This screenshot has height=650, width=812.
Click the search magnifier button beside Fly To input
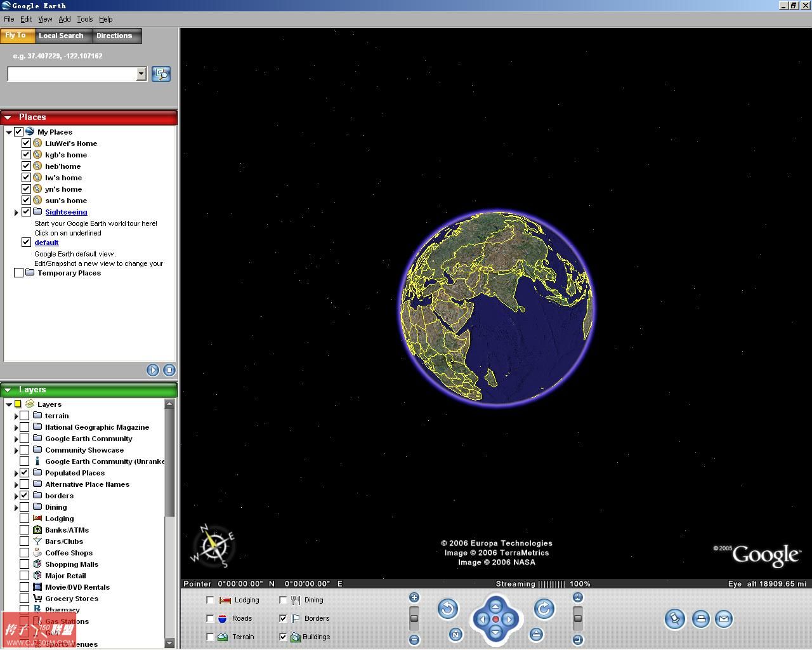[161, 74]
